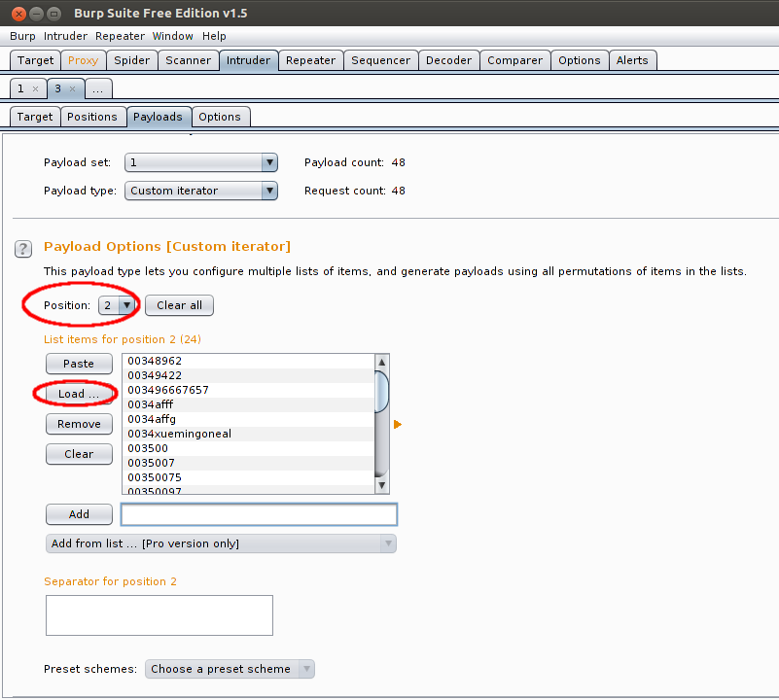Select list item 003500
Viewport: 779px width, 700px height.
[x=248, y=448]
